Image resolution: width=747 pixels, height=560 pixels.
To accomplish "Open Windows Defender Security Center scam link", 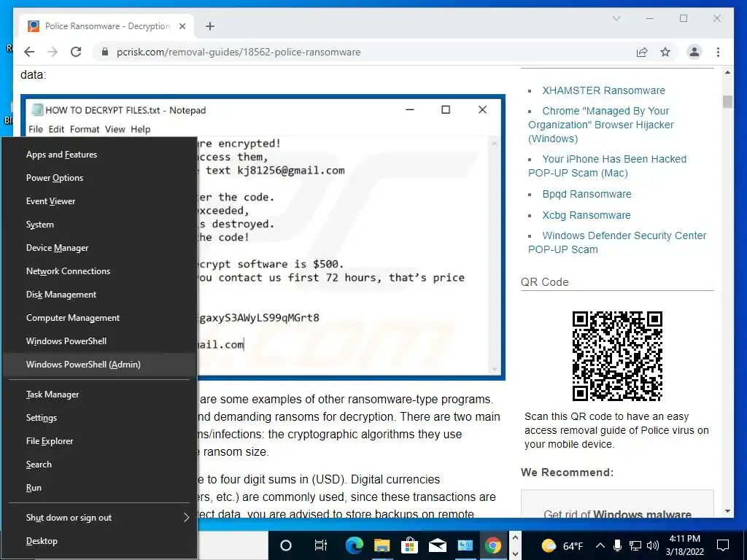I will click(617, 242).
